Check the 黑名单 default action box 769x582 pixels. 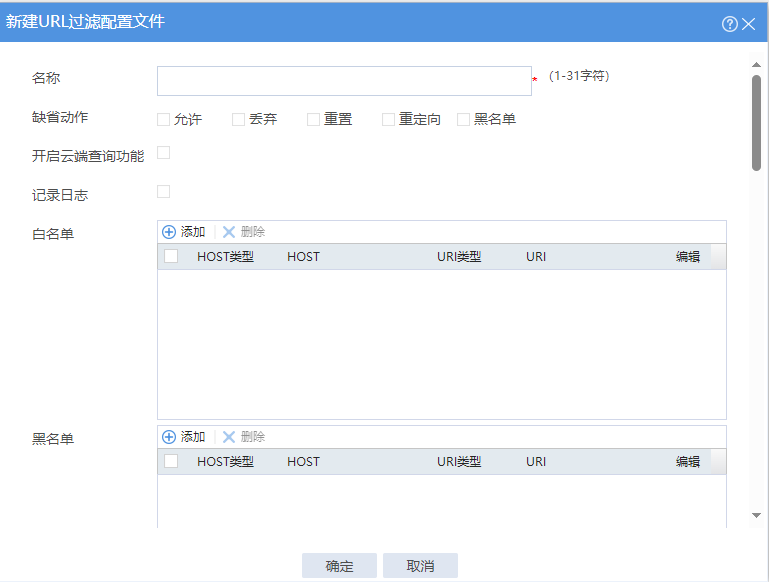[x=463, y=119]
